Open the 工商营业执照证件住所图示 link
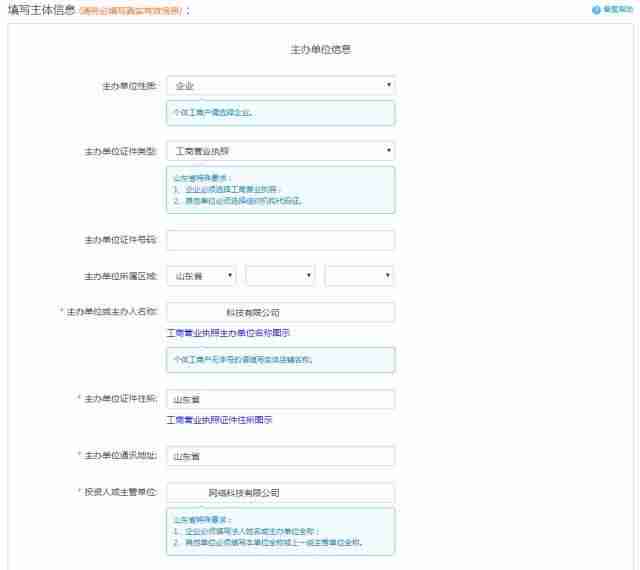Viewport: 640px width, 570px height. point(220,420)
